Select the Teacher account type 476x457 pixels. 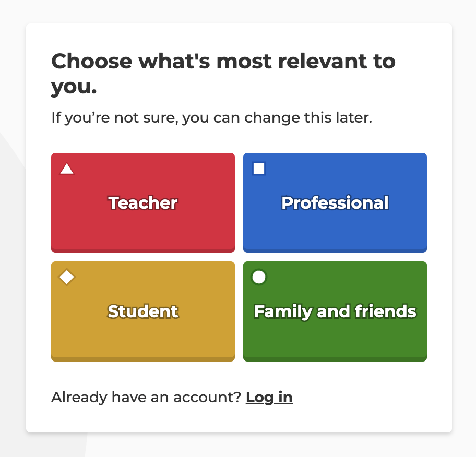(143, 203)
